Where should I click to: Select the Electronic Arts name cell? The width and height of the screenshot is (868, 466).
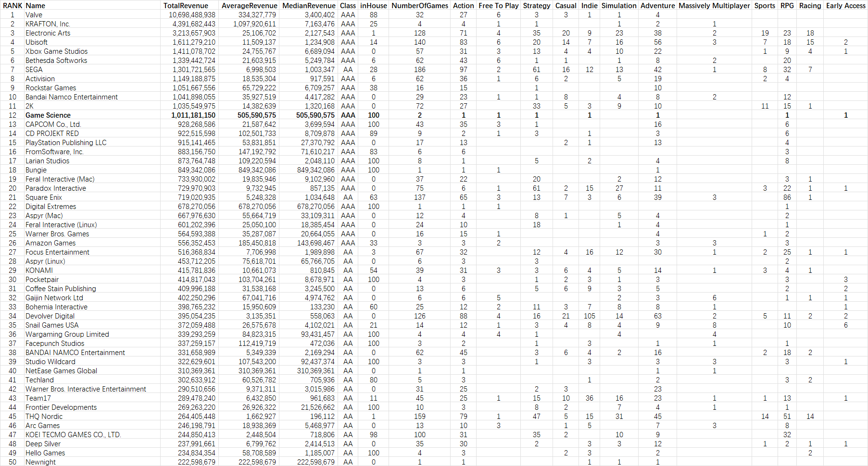48,33
